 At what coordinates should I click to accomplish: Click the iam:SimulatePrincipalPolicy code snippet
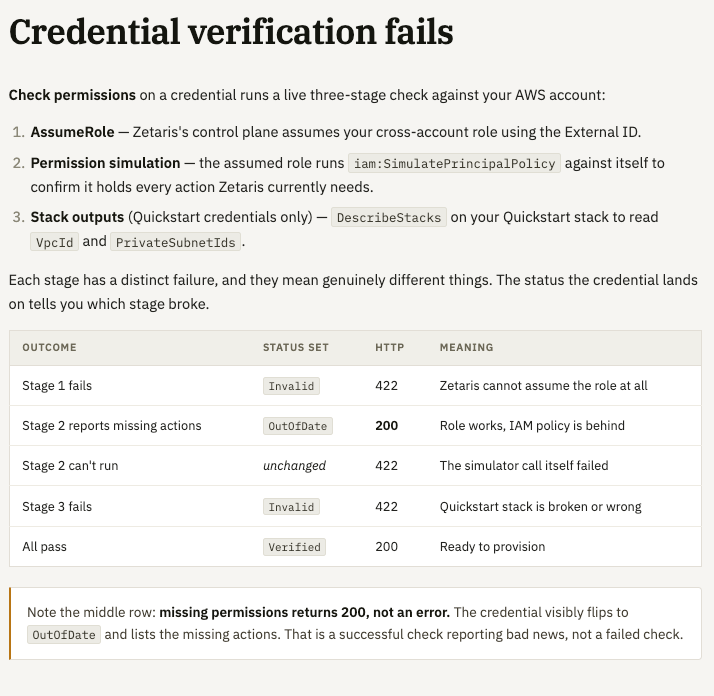point(454,164)
